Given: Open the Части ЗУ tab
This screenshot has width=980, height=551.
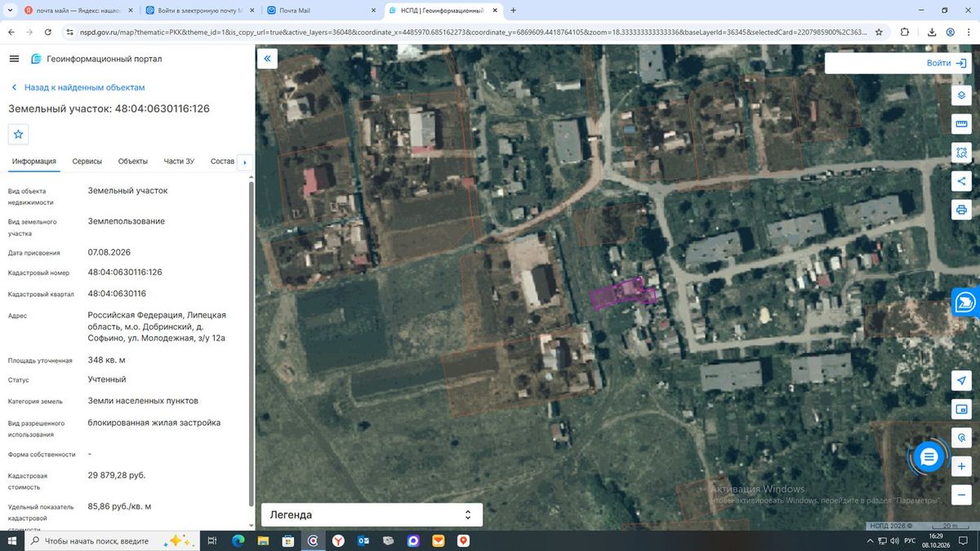Looking at the screenshot, I should (179, 162).
